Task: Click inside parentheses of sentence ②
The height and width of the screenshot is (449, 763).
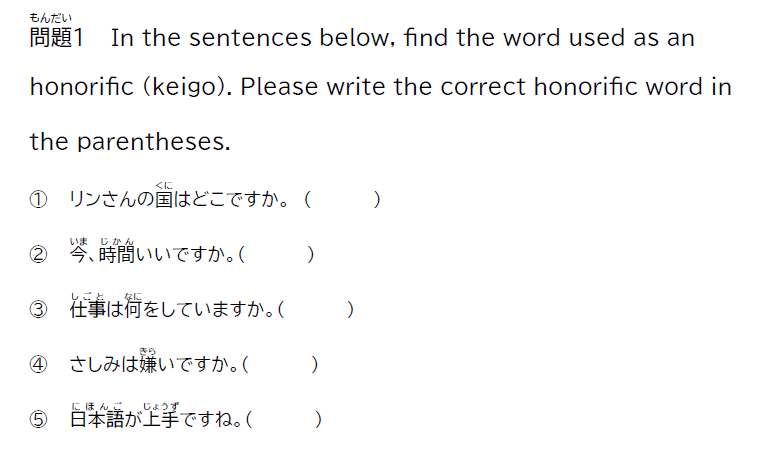Action: coord(277,254)
